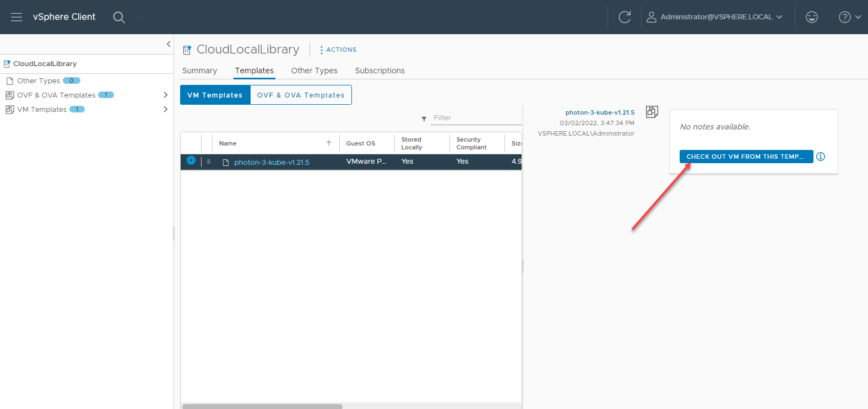Viewport: 868px width, 409px height.
Task: Refresh the vSphere Client view
Action: 625,17
